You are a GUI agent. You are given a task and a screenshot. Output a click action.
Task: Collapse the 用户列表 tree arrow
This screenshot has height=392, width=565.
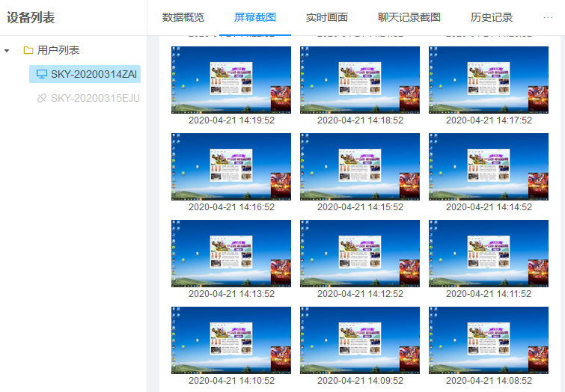pyautogui.click(x=7, y=51)
